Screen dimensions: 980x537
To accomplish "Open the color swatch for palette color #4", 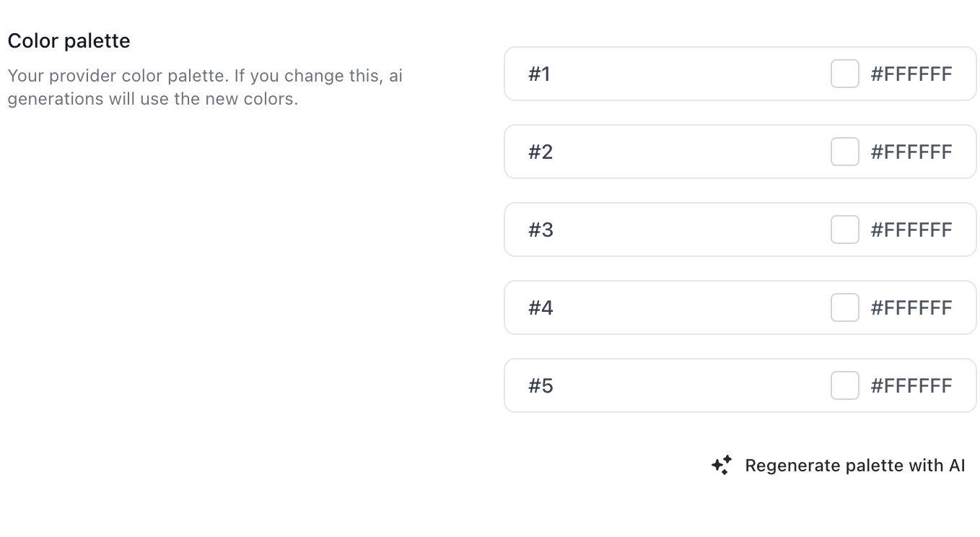I will 844,307.
